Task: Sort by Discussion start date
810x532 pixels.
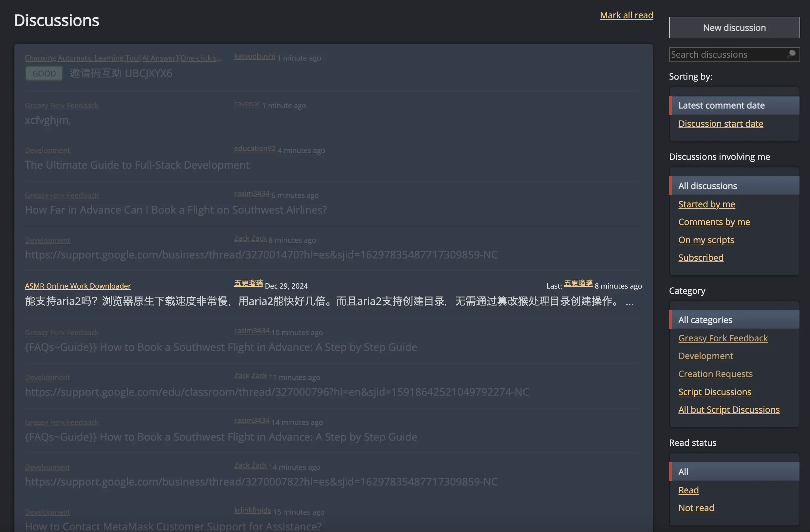Action: [721, 123]
